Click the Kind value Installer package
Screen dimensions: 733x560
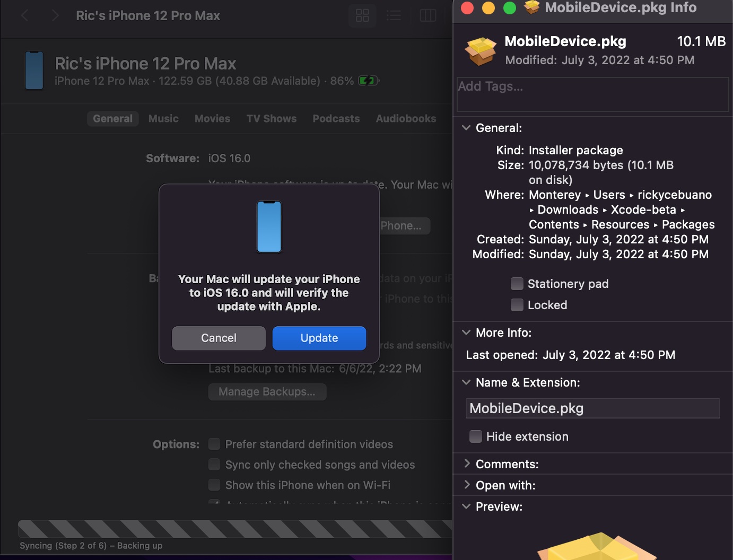(576, 150)
